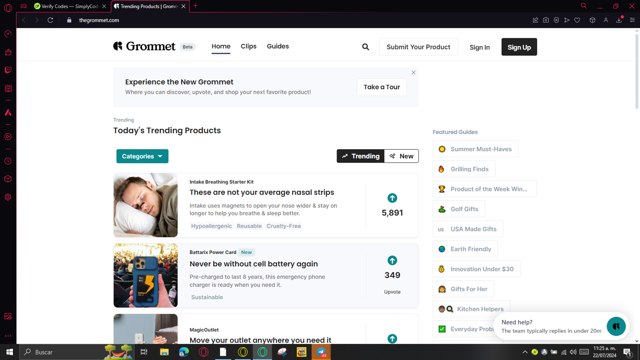The height and width of the screenshot is (360, 640).
Task: Reload the page with the refresh icon
Action: (x=50, y=20)
